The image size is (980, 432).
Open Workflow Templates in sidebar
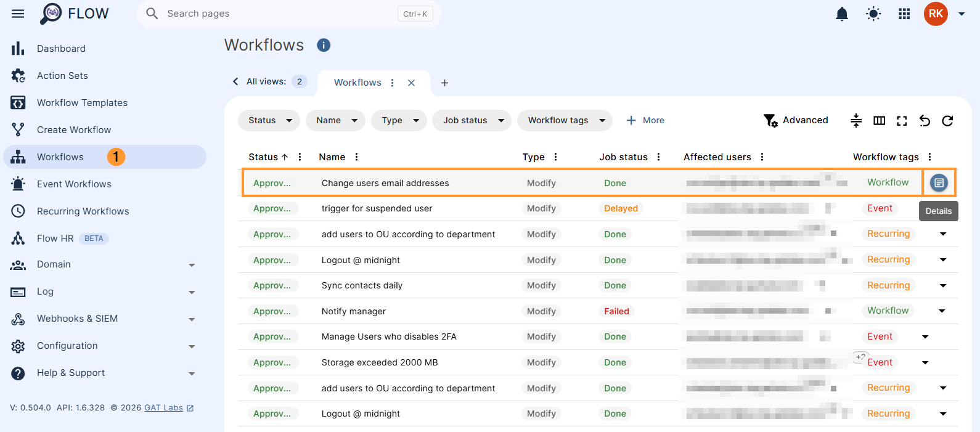[x=105, y=102]
